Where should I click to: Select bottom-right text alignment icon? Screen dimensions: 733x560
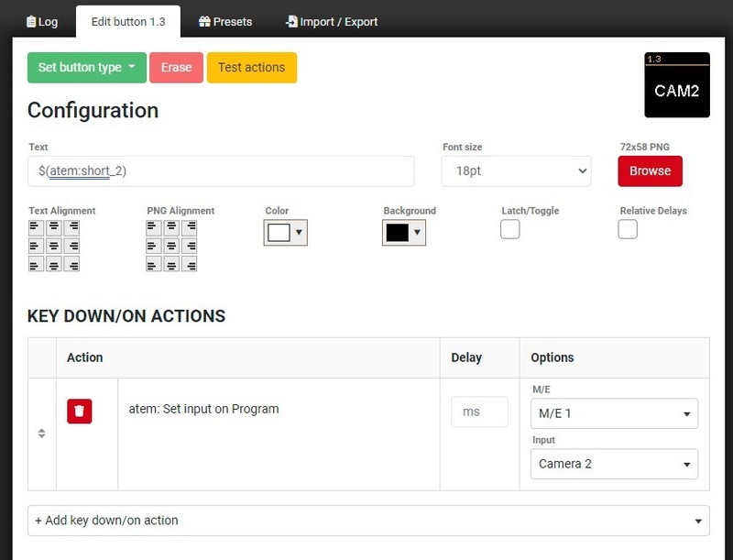[71, 264]
